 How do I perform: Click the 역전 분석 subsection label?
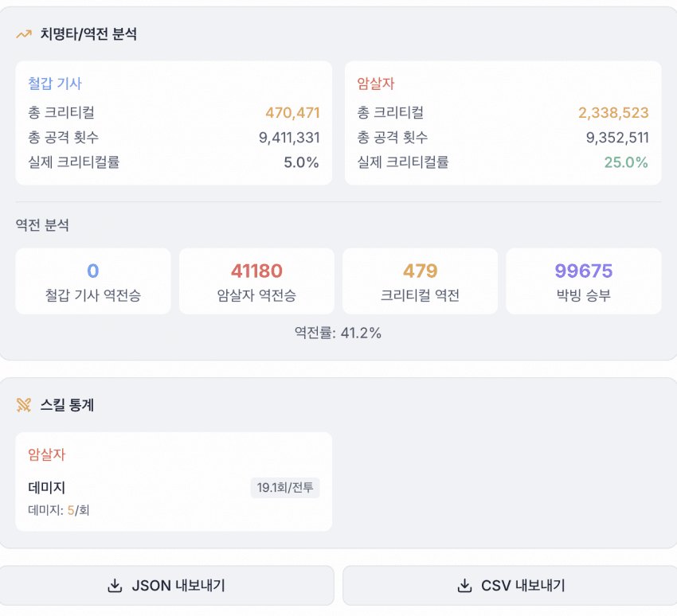click(x=42, y=225)
